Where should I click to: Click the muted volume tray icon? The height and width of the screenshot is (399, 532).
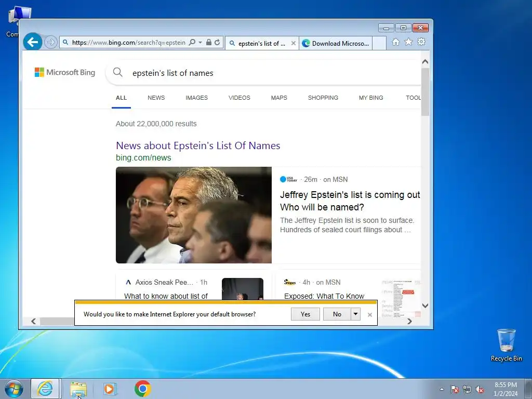(x=480, y=389)
